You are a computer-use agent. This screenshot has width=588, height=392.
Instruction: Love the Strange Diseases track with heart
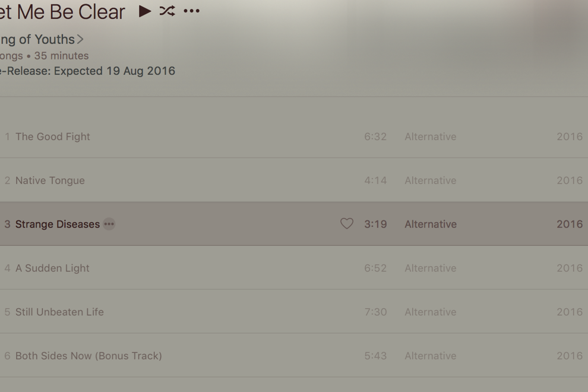coord(347,223)
